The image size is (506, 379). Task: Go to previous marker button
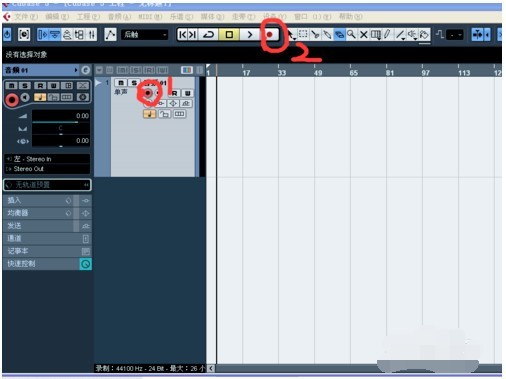(x=183, y=34)
